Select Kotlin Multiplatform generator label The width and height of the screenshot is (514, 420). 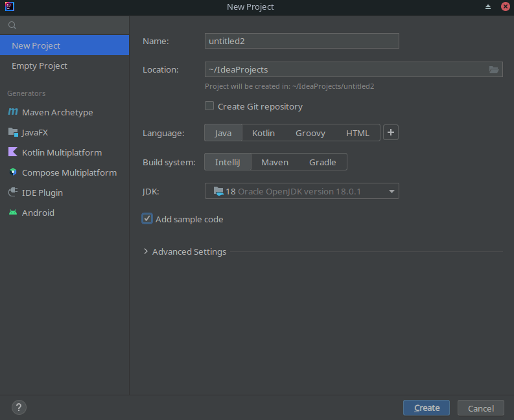pos(62,152)
